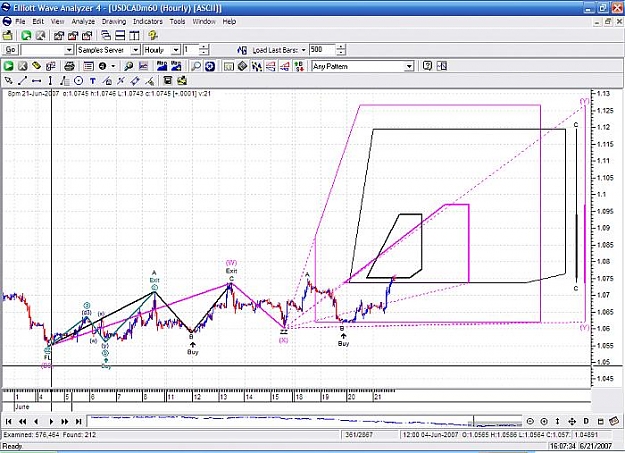Image resolution: width=625 pixels, height=453 pixels.
Task: Click the yellow help question mark icon
Action: click(x=153, y=35)
